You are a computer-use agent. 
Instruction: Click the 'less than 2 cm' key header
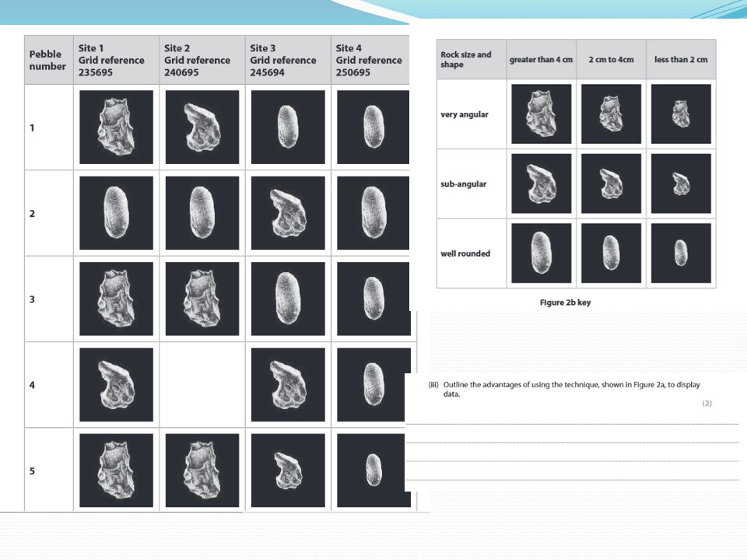click(x=681, y=60)
